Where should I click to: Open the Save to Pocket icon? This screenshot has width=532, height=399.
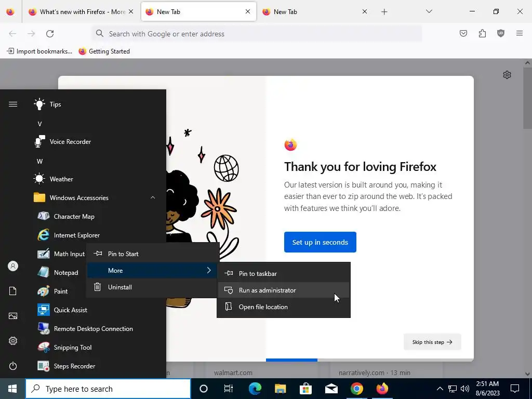[463, 33]
